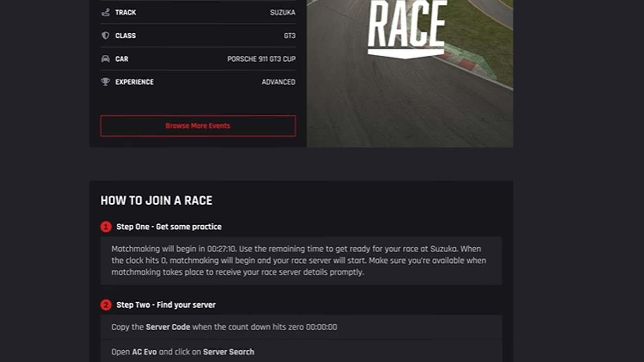Click the Step One - Get some practice title

[x=169, y=227]
